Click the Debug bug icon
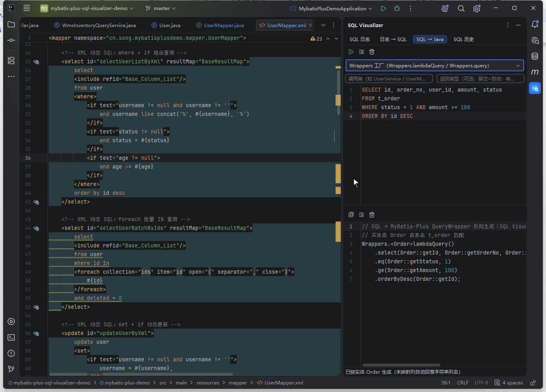 [x=397, y=9]
